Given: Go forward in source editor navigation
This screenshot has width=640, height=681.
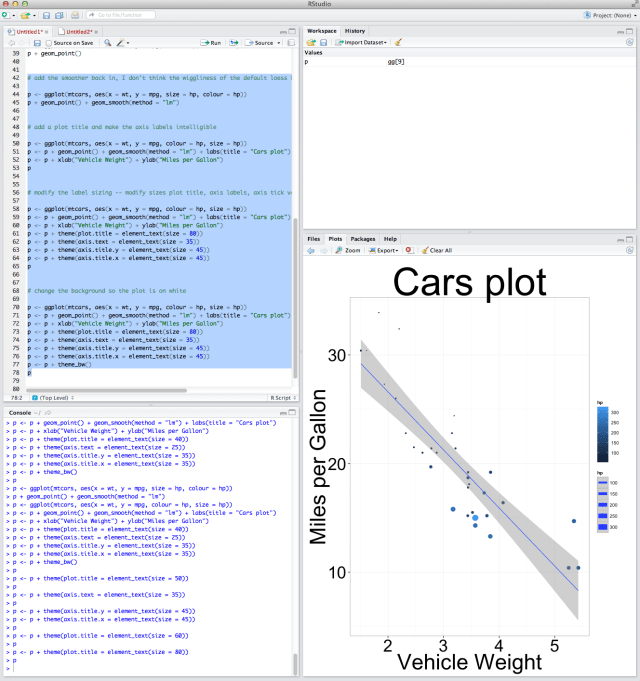Looking at the screenshot, I should [x=21, y=43].
